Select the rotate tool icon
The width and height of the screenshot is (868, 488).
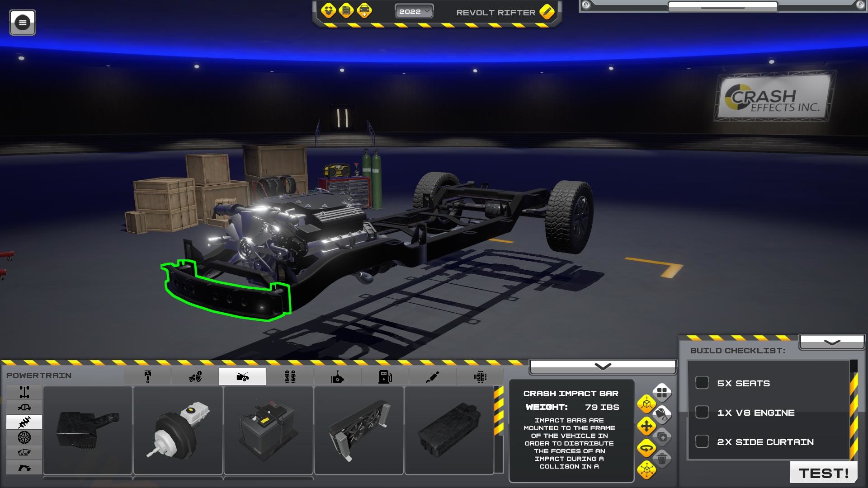(647, 447)
